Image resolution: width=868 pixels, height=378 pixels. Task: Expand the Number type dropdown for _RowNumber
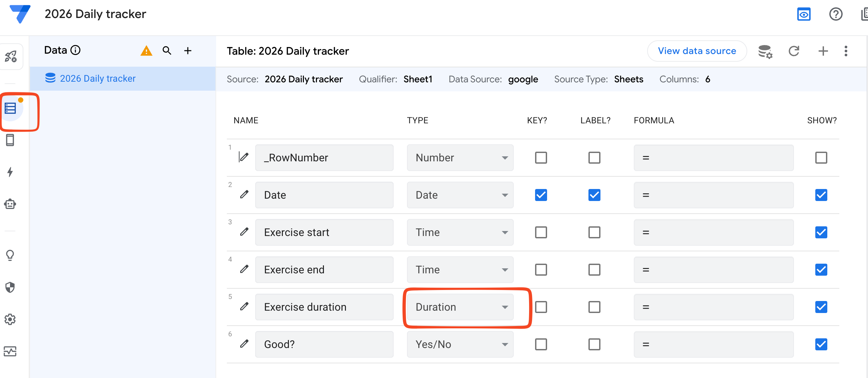(460, 158)
